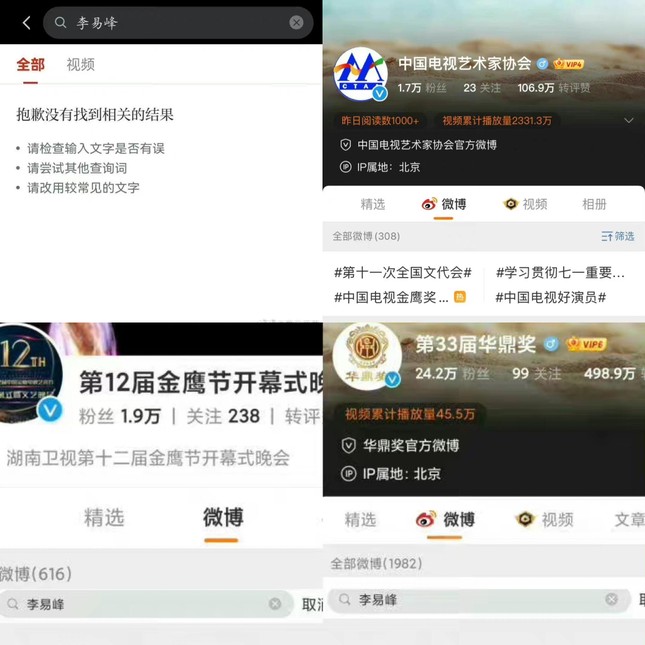Tap 取消 to cancel 金鹰节 page search

click(x=312, y=604)
